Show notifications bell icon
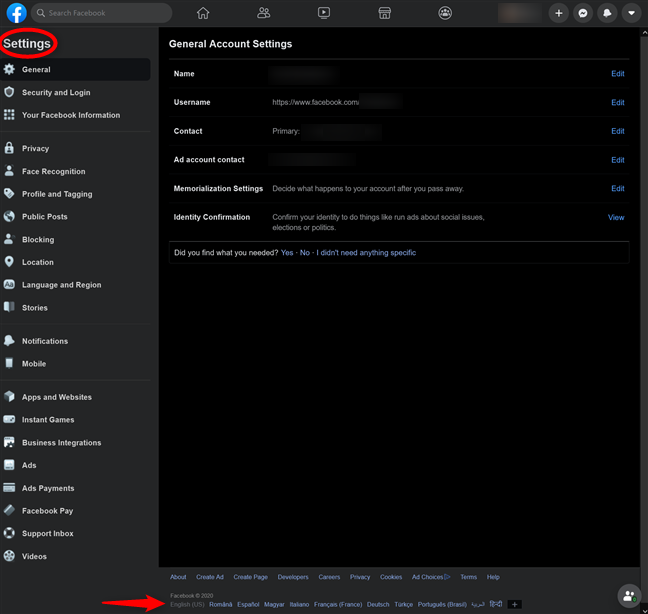Image resolution: width=648 pixels, height=614 pixels. click(x=607, y=13)
